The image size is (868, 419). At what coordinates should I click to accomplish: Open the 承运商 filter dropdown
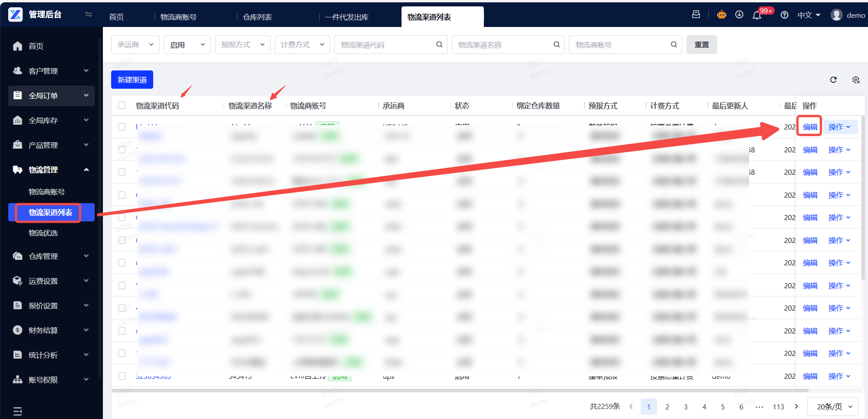coord(135,44)
